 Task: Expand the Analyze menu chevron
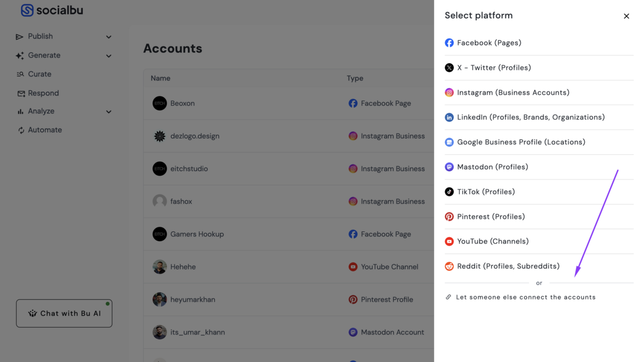[109, 112]
